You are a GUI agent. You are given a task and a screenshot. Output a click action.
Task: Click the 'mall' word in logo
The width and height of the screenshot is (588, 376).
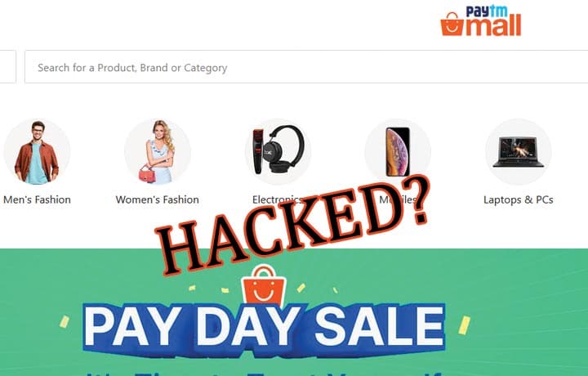click(493, 26)
